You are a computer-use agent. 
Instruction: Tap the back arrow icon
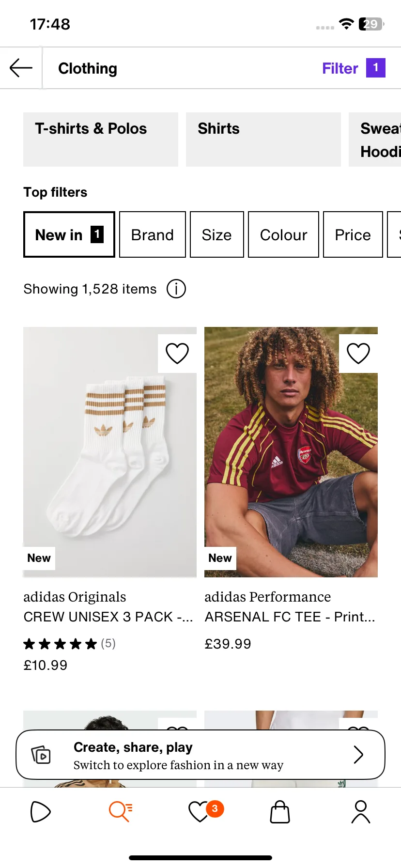coord(21,68)
